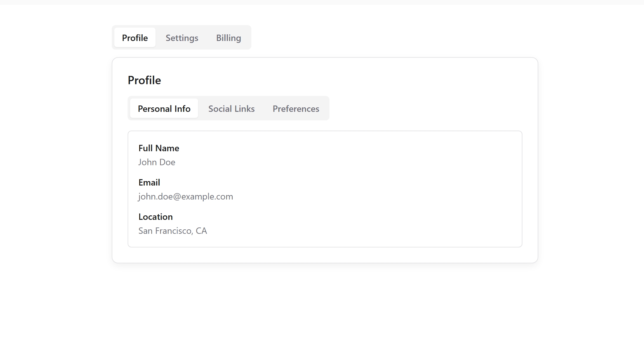Switch to the Social Links sub-tab
This screenshot has width=644, height=338.
click(231, 108)
